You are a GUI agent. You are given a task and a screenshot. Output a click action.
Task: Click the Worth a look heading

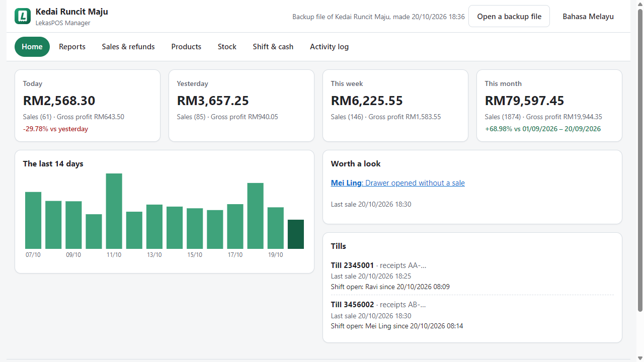(x=356, y=164)
